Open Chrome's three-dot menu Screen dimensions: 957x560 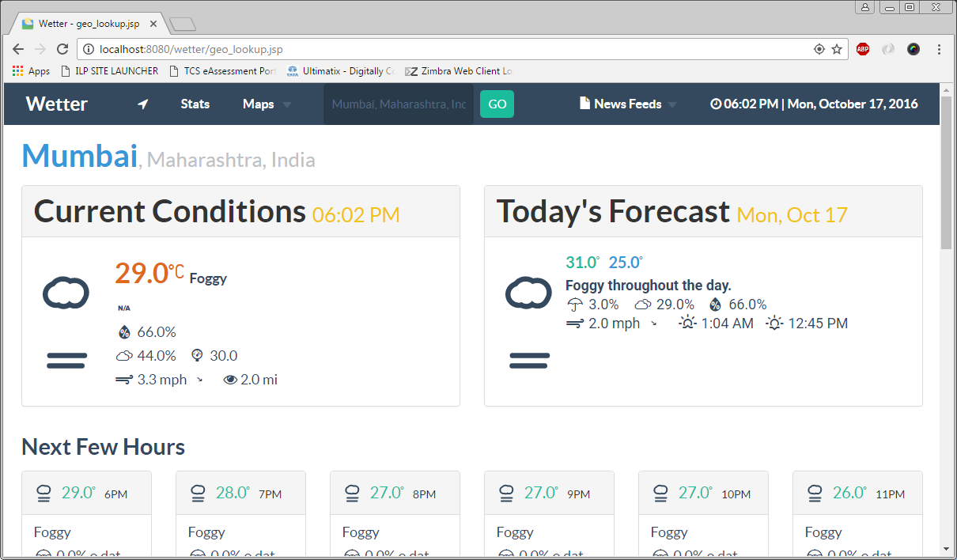pyautogui.click(x=939, y=48)
